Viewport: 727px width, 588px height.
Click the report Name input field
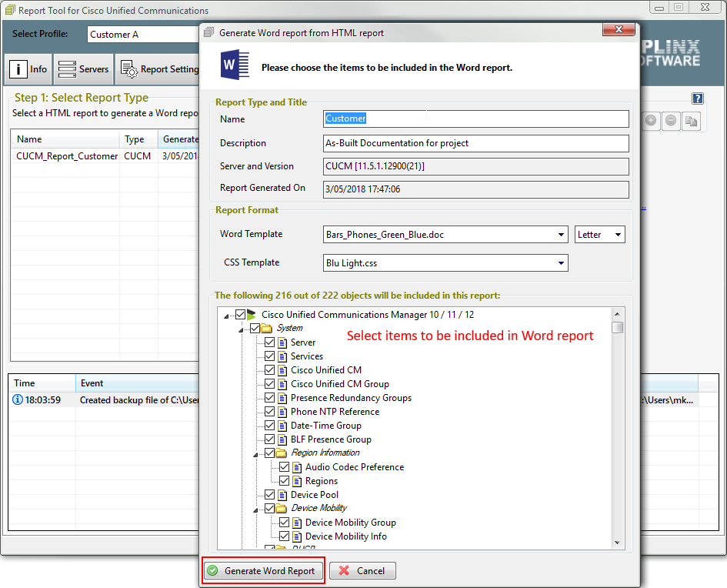[475, 119]
